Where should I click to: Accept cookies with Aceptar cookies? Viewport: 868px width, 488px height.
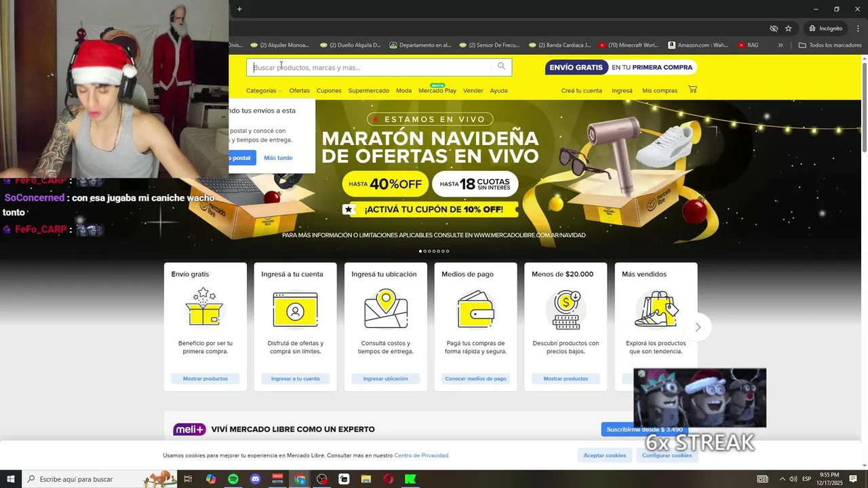tap(604, 455)
